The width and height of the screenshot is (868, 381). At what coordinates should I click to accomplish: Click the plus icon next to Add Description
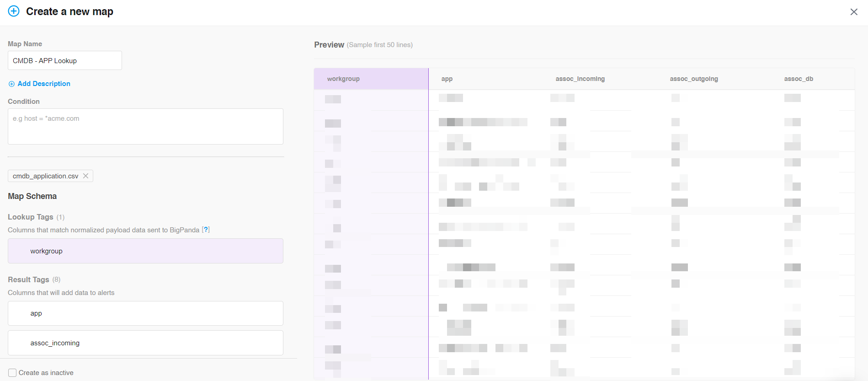11,84
